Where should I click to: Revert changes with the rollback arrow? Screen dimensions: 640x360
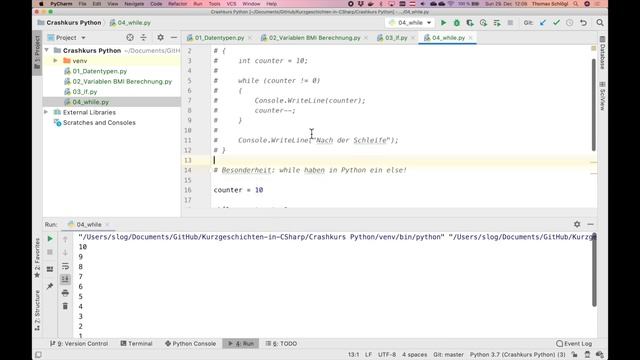tap(583, 23)
